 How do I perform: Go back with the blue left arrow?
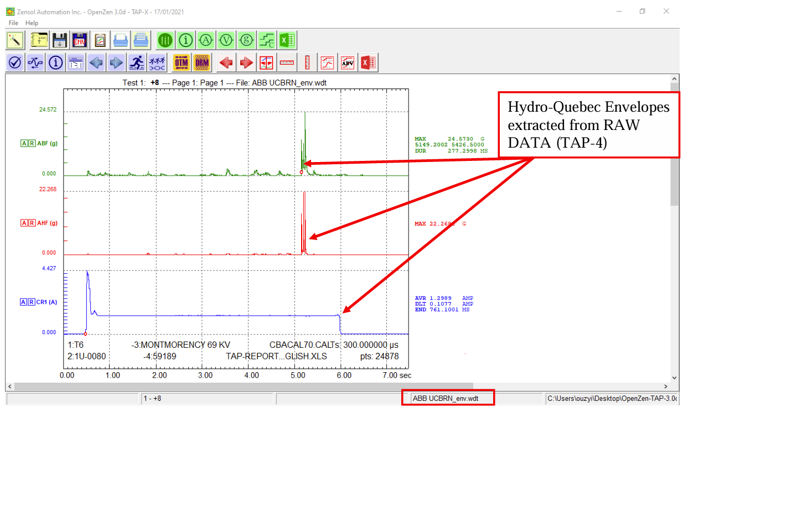pyautogui.click(x=96, y=62)
